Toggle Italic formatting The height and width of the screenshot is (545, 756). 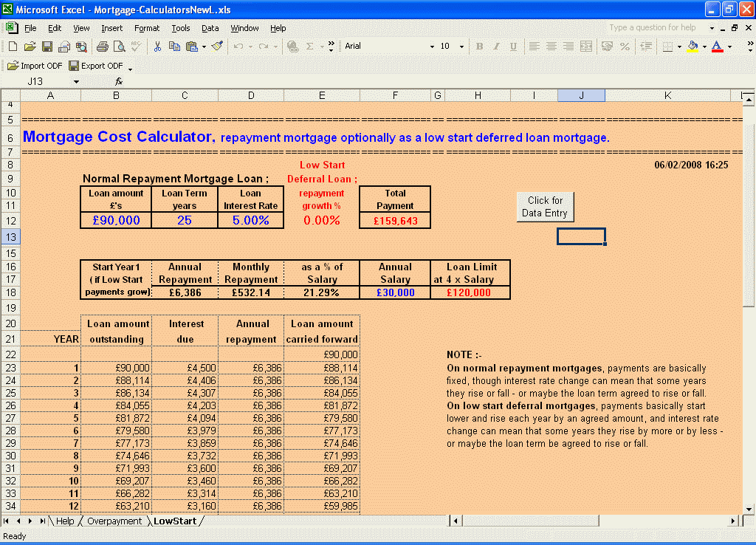[x=496, y=47]
